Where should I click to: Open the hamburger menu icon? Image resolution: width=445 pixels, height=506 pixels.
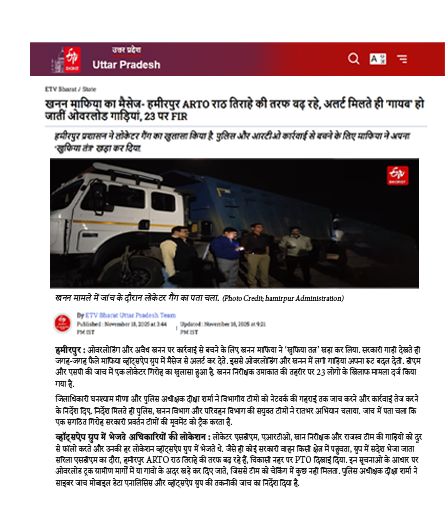pyautogui.click(x=402, y=59)
